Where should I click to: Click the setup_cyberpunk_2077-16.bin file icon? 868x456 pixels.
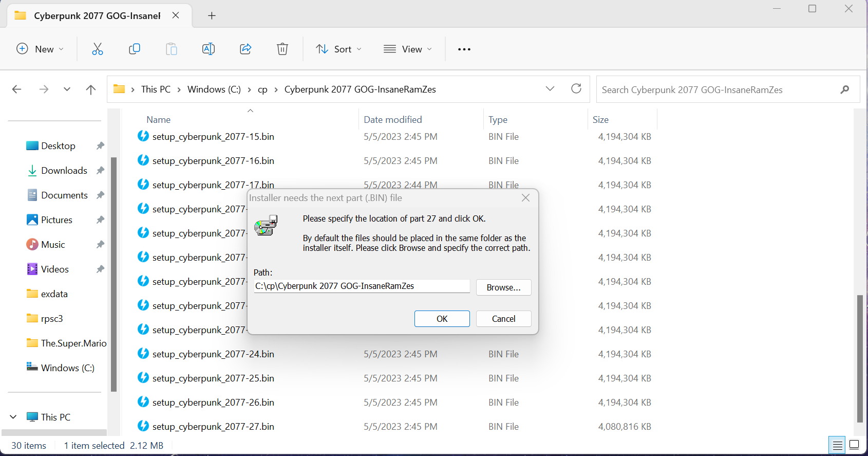[x=143, y=160]
